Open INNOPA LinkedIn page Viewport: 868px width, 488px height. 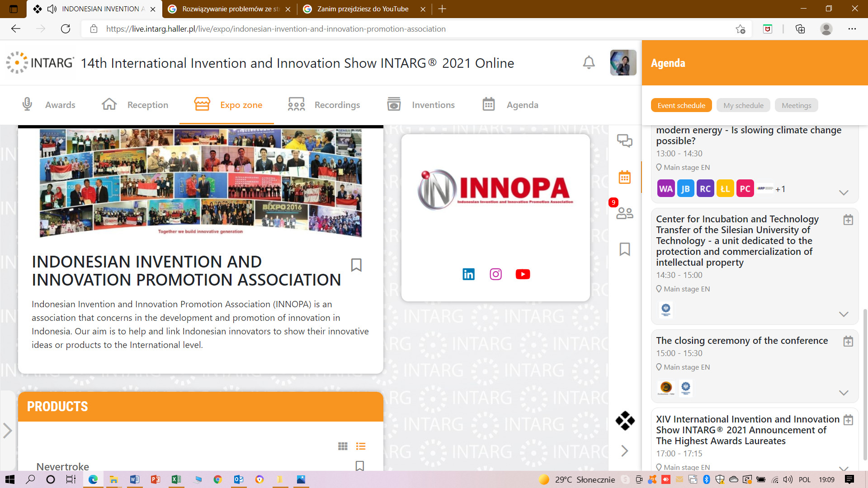468,274
